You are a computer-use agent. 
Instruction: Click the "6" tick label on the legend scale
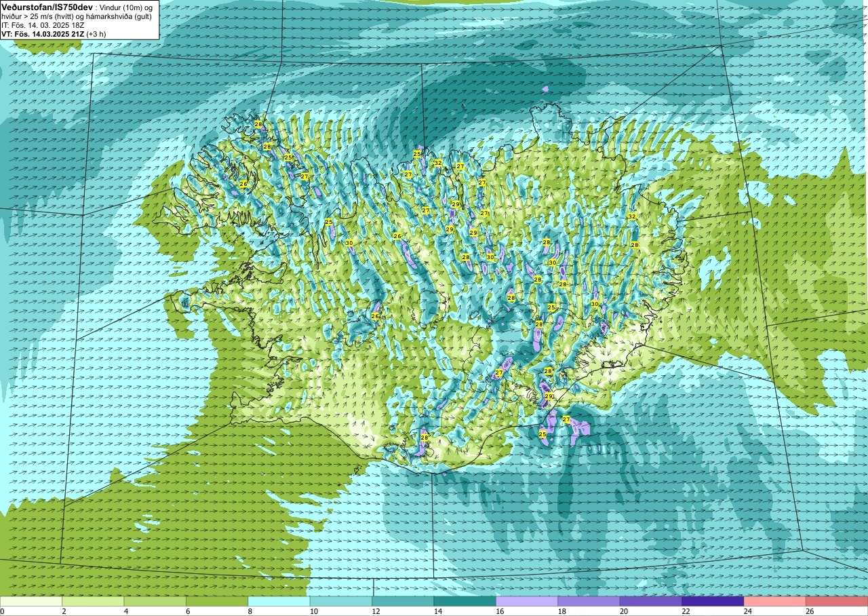click(187, 611)
